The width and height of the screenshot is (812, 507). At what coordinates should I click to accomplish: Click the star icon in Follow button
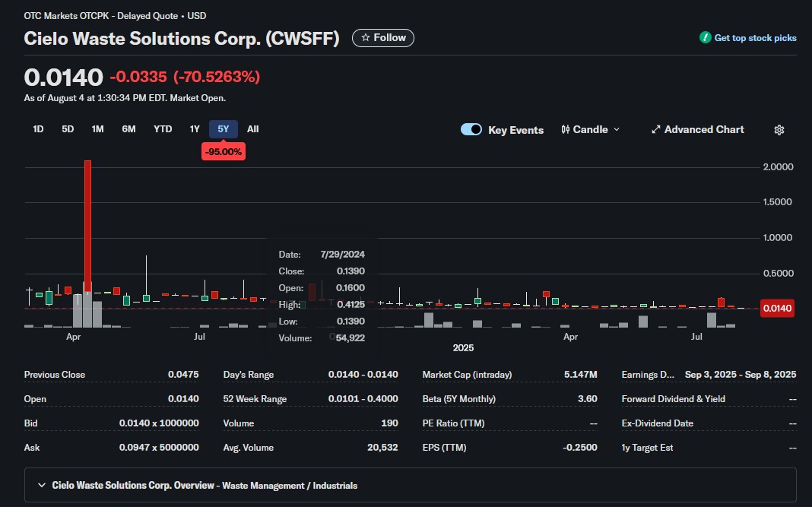point(366,38)
